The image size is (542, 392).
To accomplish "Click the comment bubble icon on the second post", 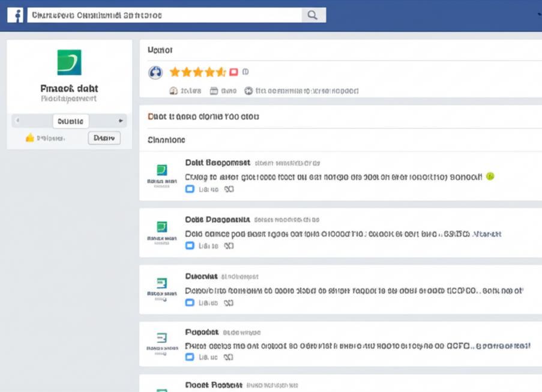I will 228,246.
